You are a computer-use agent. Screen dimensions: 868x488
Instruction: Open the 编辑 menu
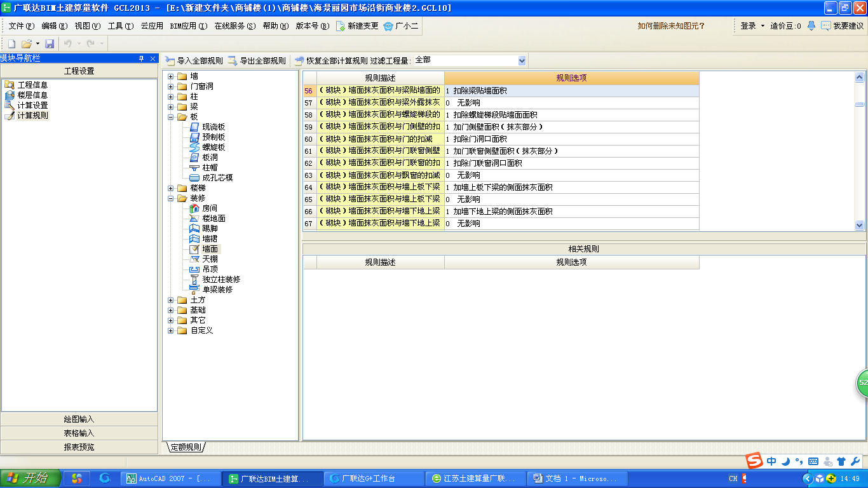click(x=55, y=26)
